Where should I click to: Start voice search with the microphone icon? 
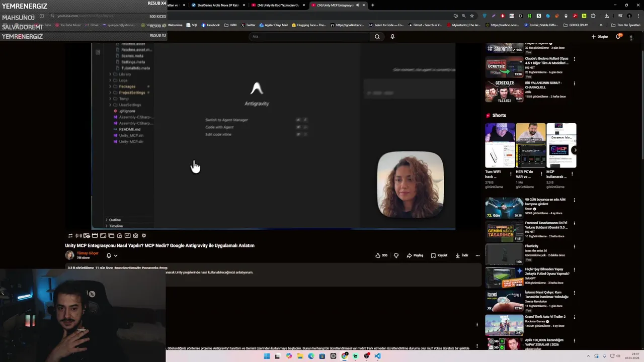click(x=392, y=36)
